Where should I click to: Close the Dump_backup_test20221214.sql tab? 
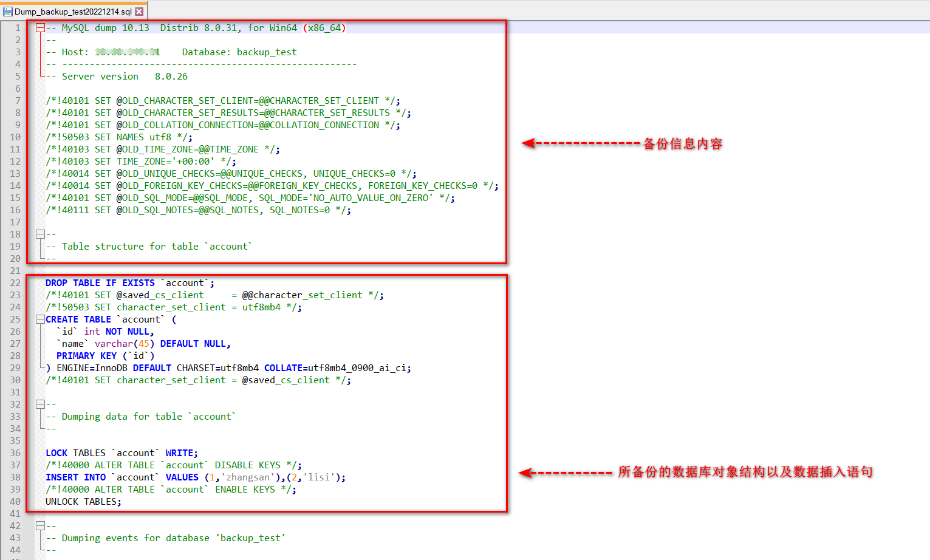click(140, 12)
